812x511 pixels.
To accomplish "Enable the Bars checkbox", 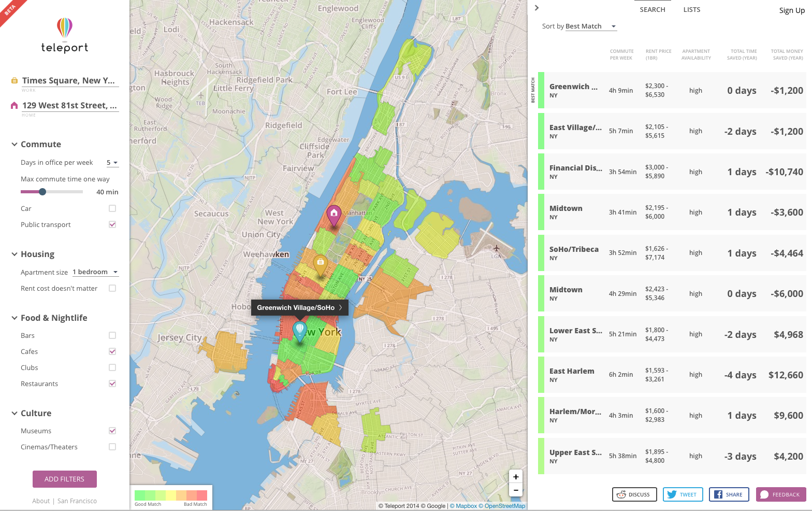I will [x=112, y=335].
